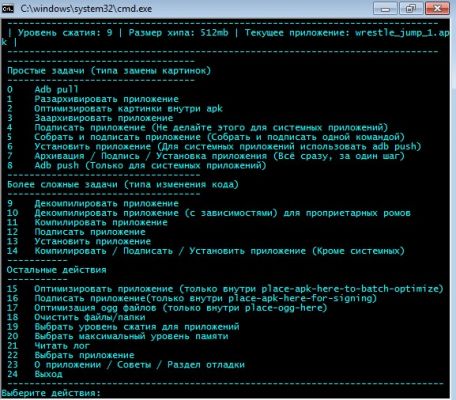Click line 4 'Подписать приложение (Не делайте...'

pyautogui.click(x=198, y=128)
